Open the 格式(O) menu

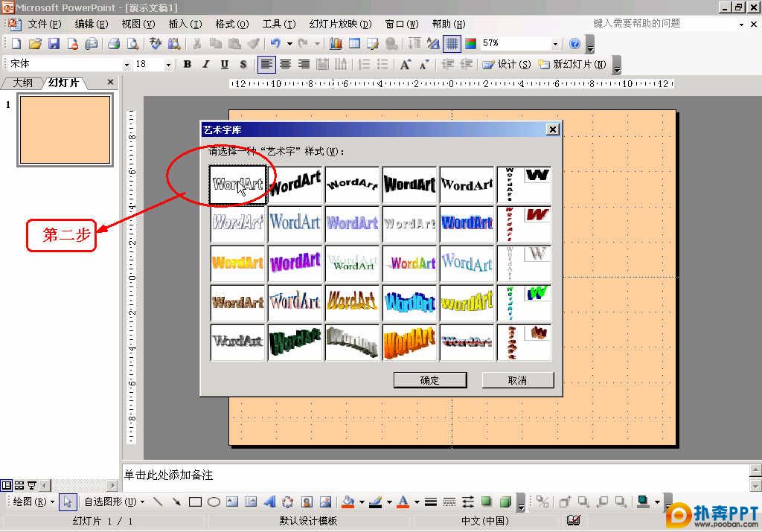[x=232, y=24]
